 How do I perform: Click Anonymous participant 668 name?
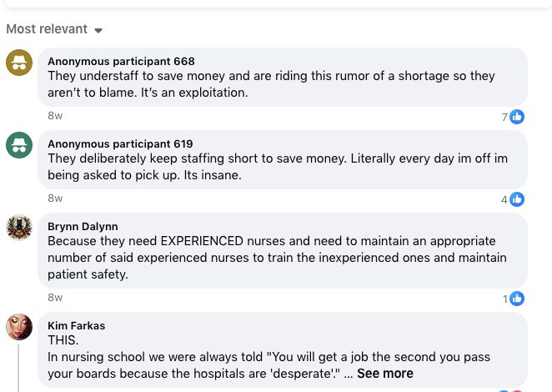point(121,61)
